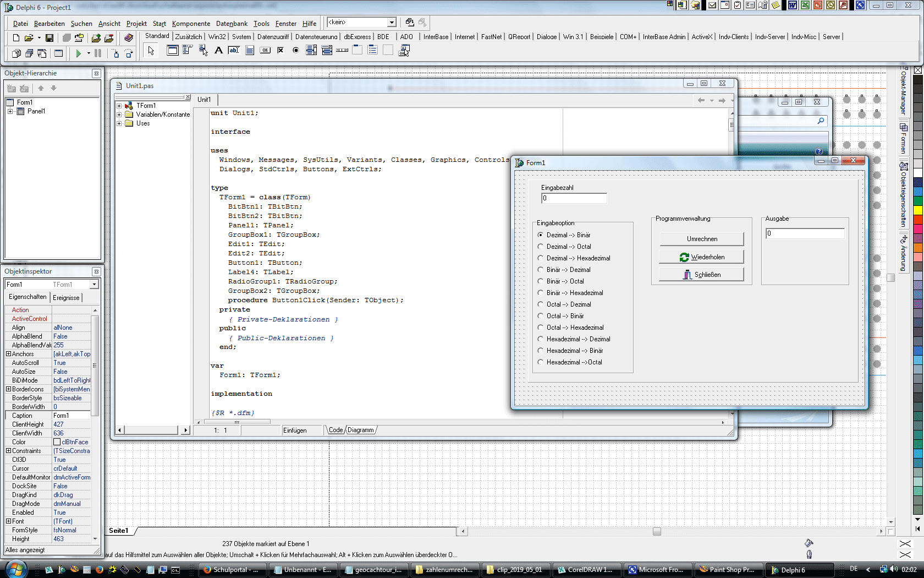Open the Projekt menu
The image size is (924, 578).
click(x=136, y=24)
